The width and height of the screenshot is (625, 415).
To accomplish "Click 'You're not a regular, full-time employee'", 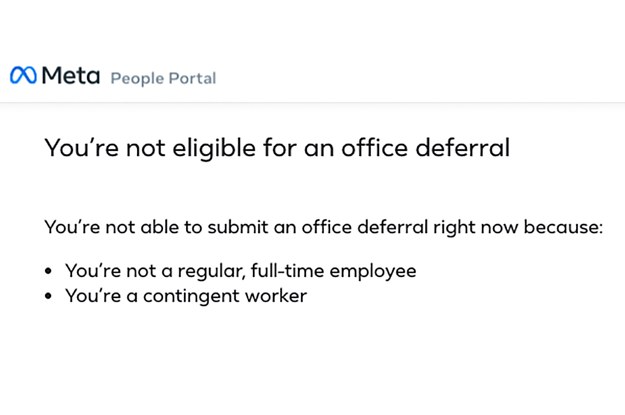I will (x=241, y=271).
